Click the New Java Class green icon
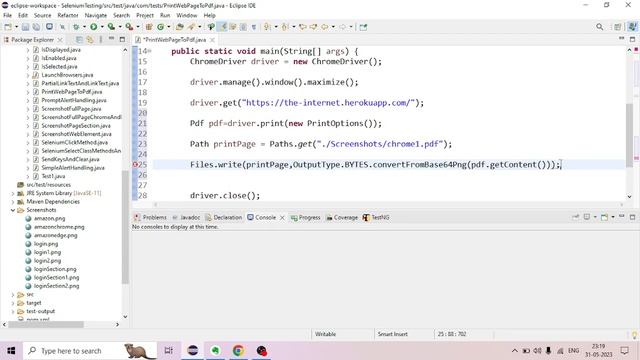Screen dimensions: 640x360 pos(160,27)
